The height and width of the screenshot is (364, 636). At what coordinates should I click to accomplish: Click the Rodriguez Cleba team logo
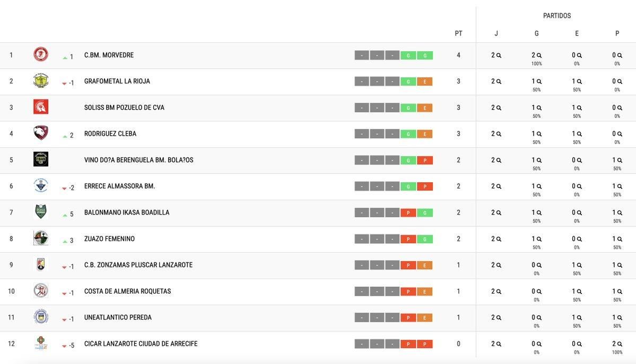(41, 134)
